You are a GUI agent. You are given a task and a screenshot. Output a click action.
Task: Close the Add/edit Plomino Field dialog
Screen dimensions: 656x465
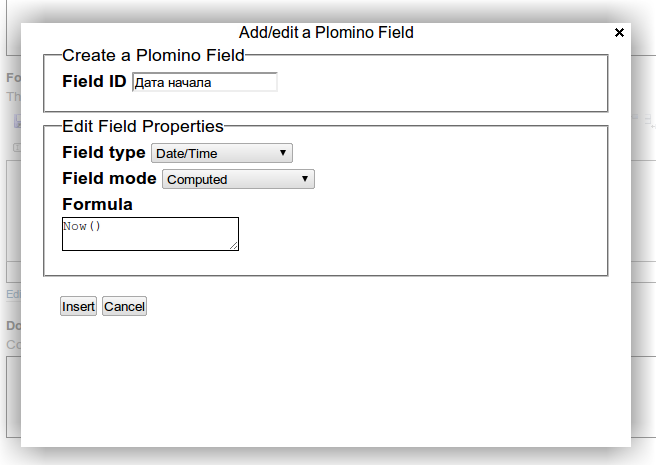[619, 33]
